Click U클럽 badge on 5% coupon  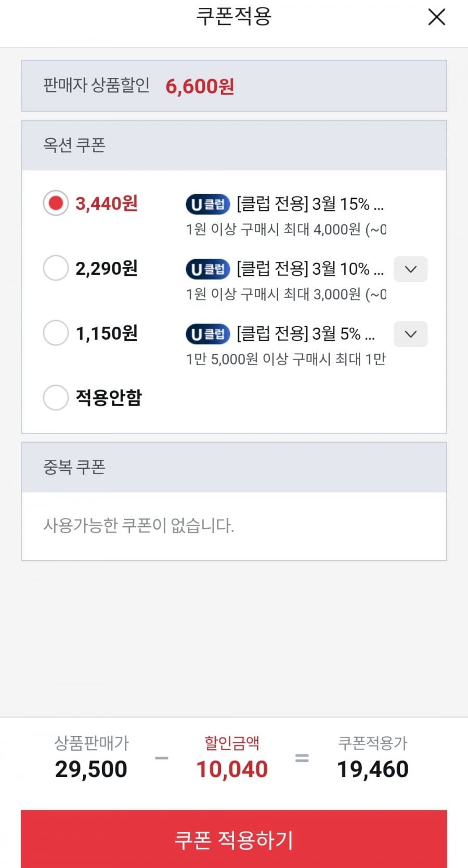[207, 334]
